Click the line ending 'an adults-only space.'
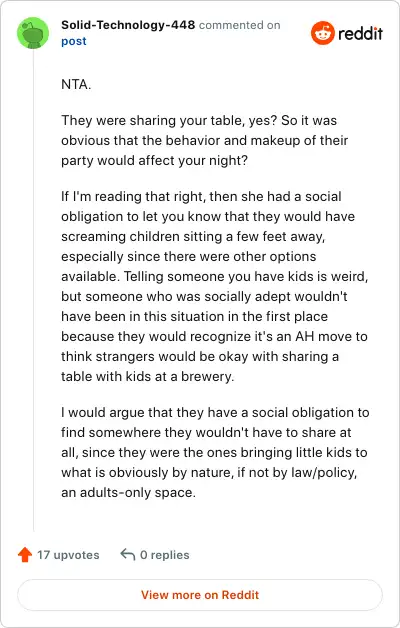This screenshot has width=400, height=628. (128, 492)
